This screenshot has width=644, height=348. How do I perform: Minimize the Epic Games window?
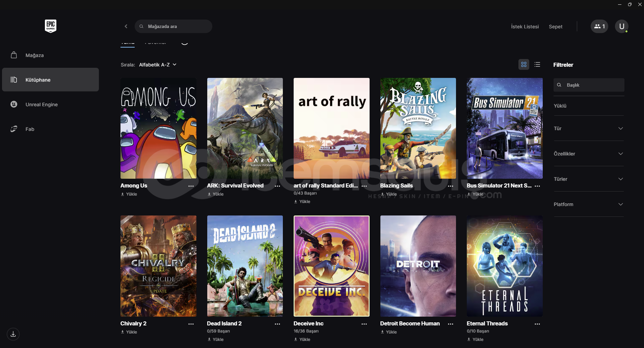(x=619, y=4)
